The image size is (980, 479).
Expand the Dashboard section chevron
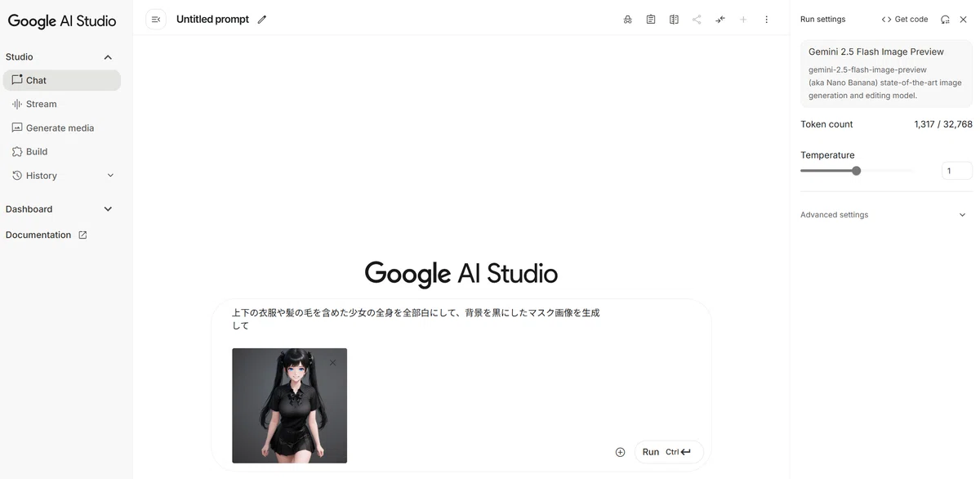108,209
